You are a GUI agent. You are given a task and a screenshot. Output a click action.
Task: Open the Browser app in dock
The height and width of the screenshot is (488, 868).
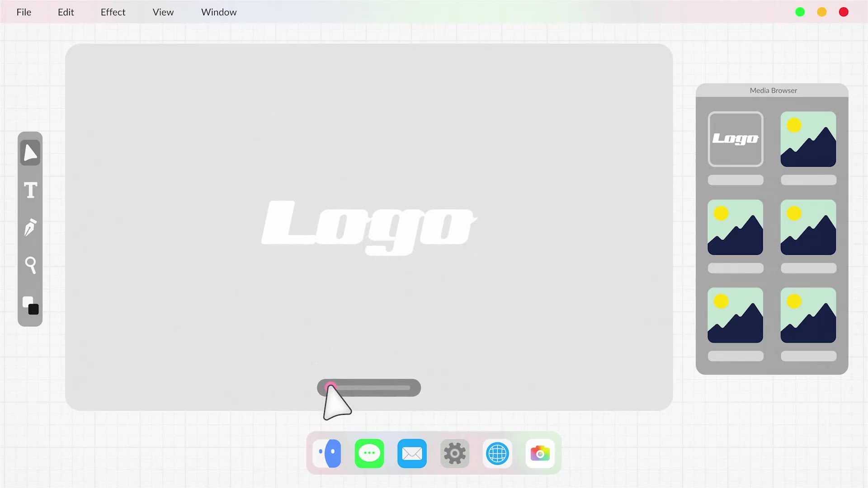click(497, 453)
